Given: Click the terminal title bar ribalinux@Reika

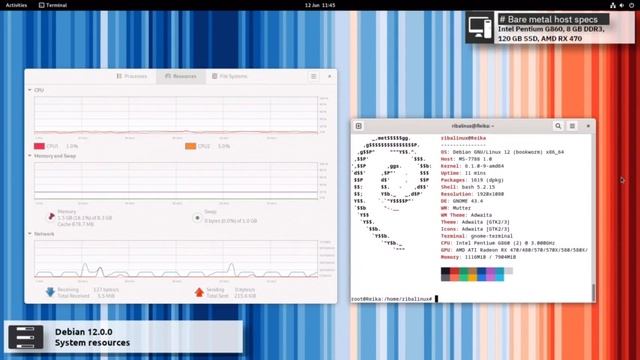Looking at the screenshot, I should [472, 126].
